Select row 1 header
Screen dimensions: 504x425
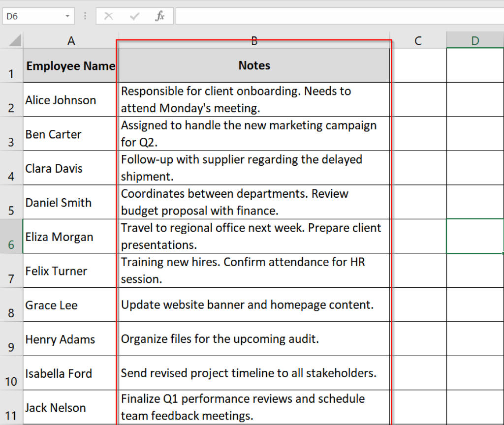point(11,65)
